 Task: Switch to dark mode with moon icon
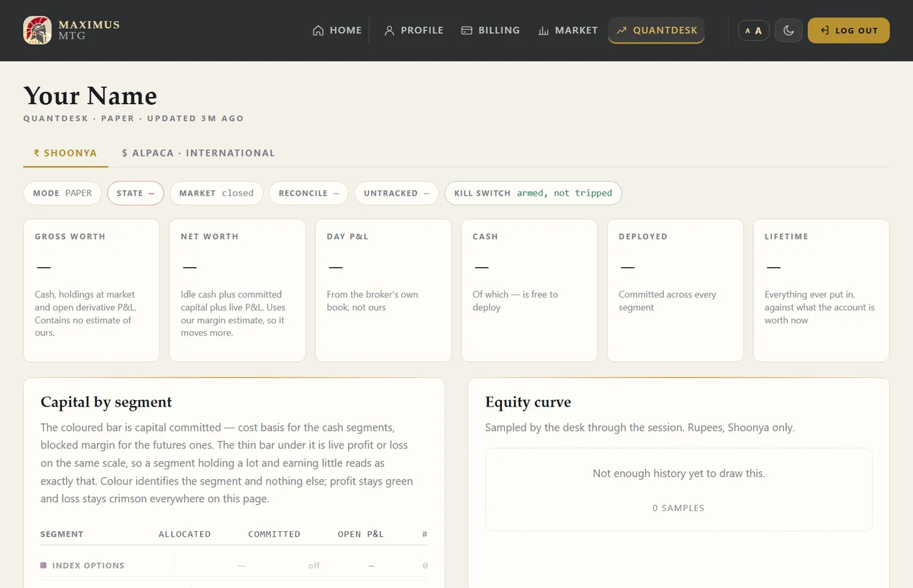tap(788, 31)
